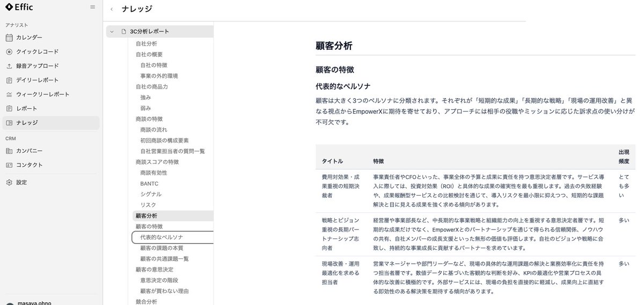Viewport: 644px width, 305px height.
Task: Click the calendar icon beside カレンダー
Action: coord(9,38)
